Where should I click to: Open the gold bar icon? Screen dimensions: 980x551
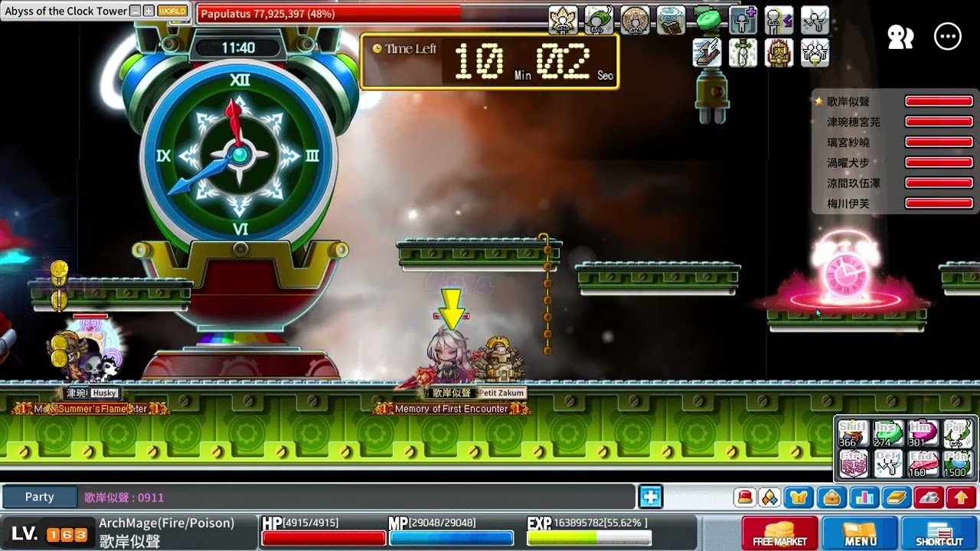point(896,497)
